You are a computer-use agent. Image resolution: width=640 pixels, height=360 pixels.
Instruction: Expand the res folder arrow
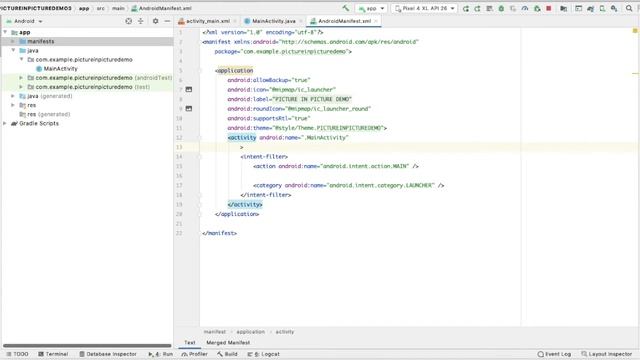pos(13,105)
